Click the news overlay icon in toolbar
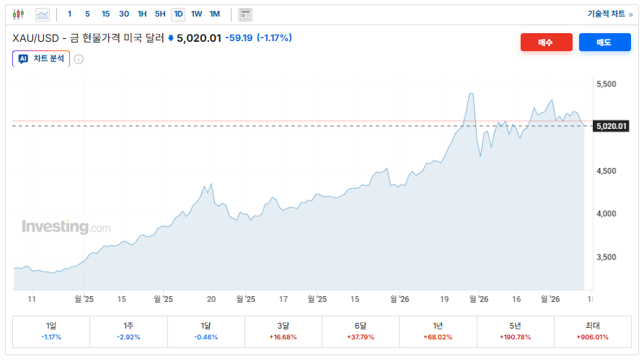644x361 pixels. tap(245, 14)
